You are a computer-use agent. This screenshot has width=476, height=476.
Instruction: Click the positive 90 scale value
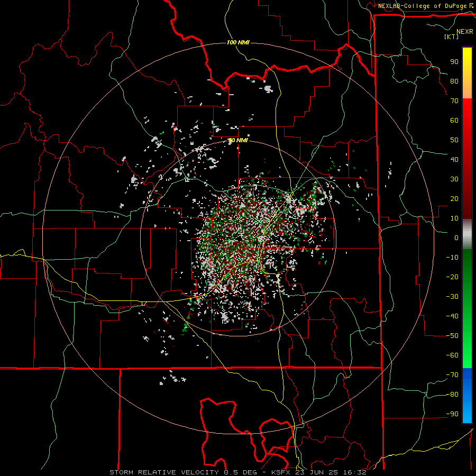point(454,62)
